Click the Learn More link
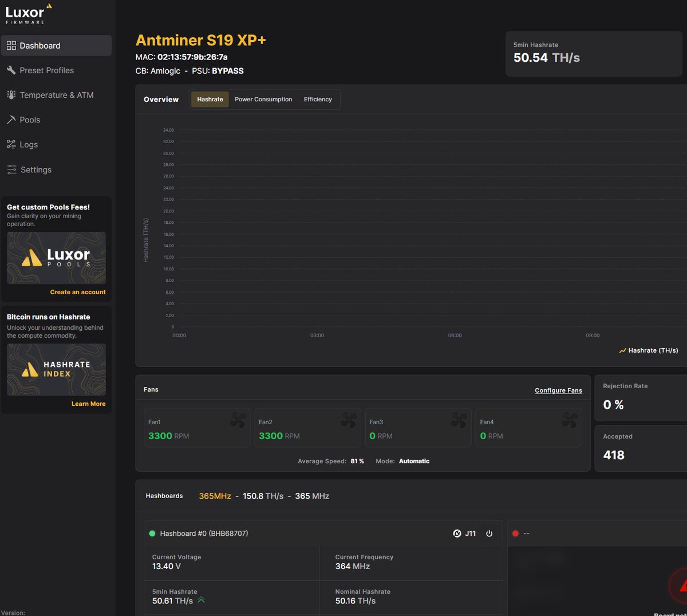687x616 pixels. (x=89, y=404)
